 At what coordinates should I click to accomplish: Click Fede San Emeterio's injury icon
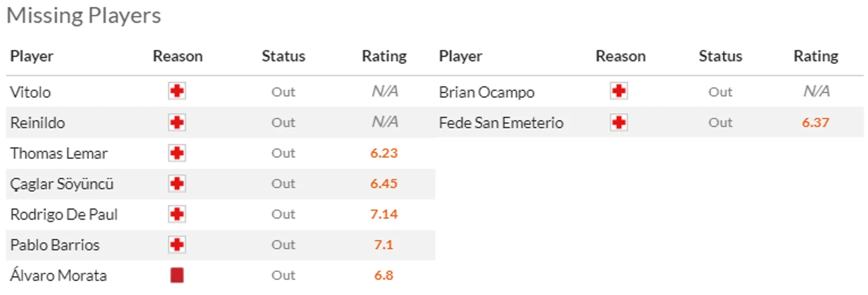619,122
